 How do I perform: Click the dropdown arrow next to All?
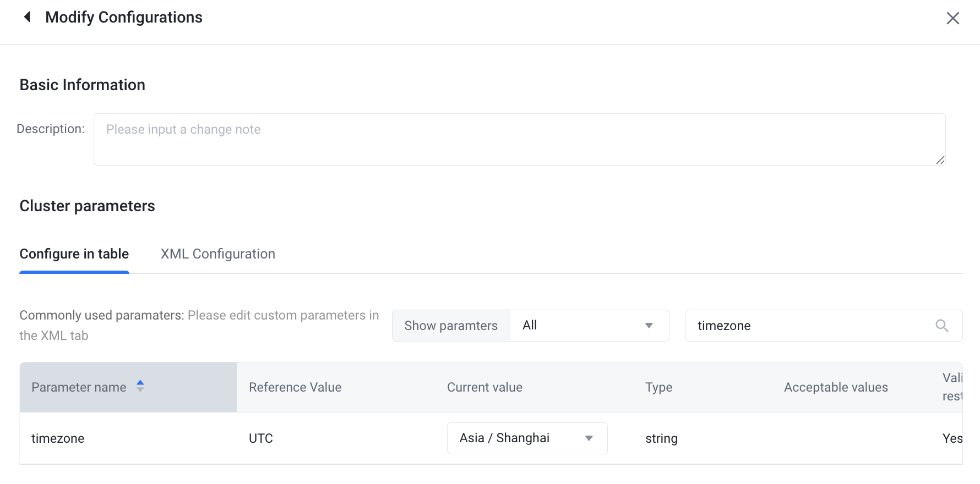click(x=649, y=326)
